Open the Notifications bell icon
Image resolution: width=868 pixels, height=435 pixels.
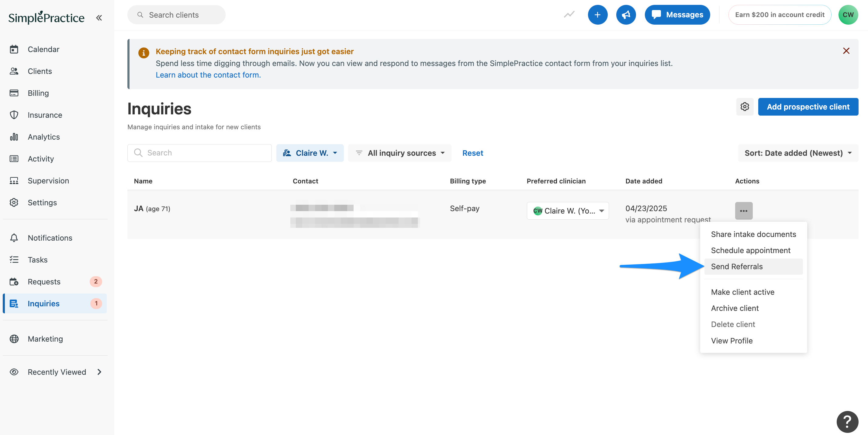(x=14, y=238)
